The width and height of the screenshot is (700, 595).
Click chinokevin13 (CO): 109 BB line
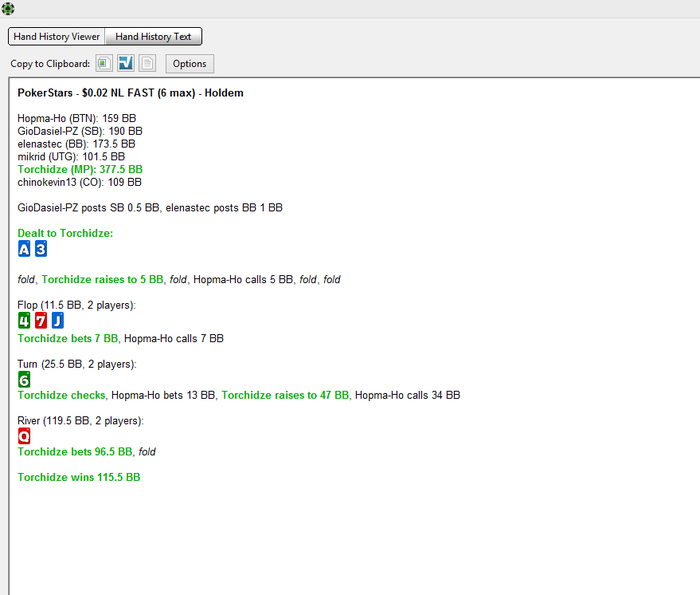pyautogui.click(x=79, y=182)
